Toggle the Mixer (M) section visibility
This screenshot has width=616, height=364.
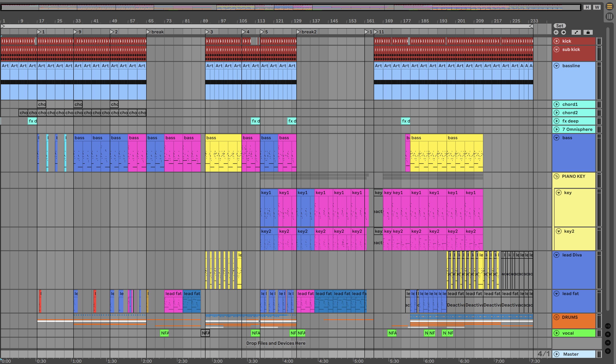coord(608,343)
